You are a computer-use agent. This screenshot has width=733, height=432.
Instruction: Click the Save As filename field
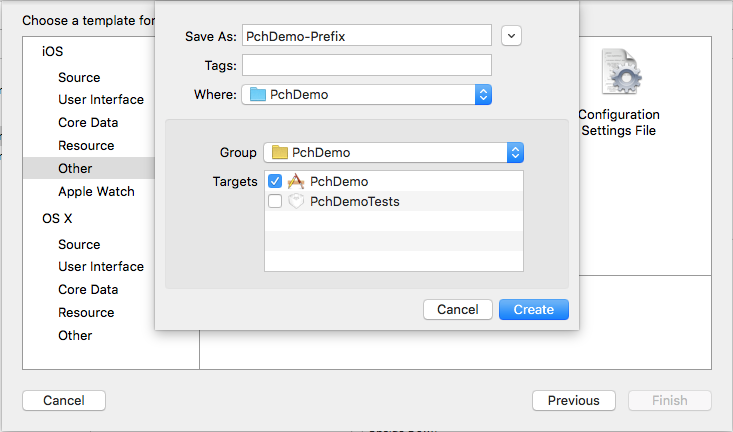[x=366, y=36]
